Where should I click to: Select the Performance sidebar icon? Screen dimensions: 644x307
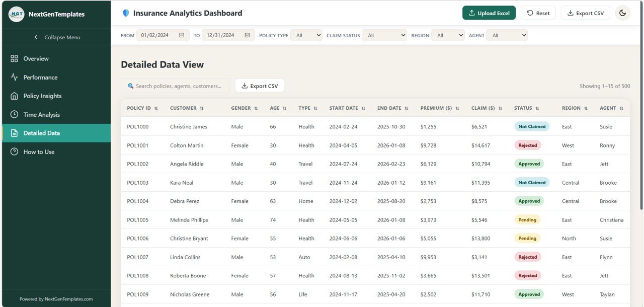coord(14,77)
